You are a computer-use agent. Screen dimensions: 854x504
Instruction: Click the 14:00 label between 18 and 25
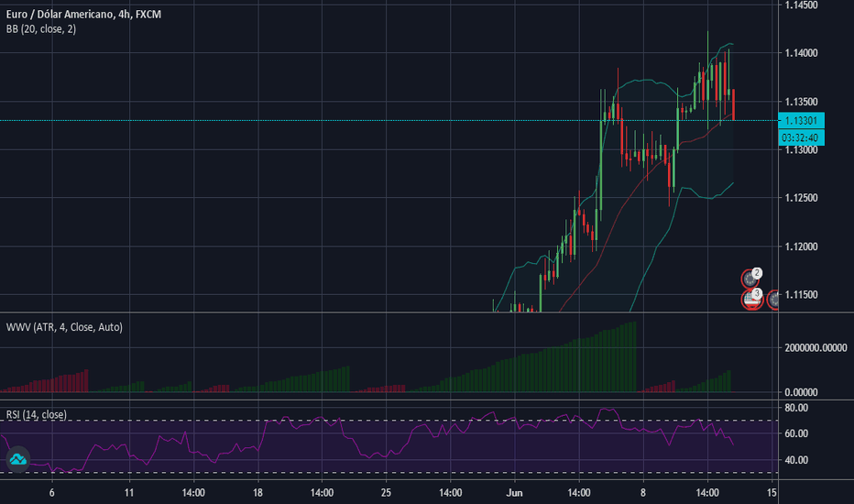click(322, 493)
